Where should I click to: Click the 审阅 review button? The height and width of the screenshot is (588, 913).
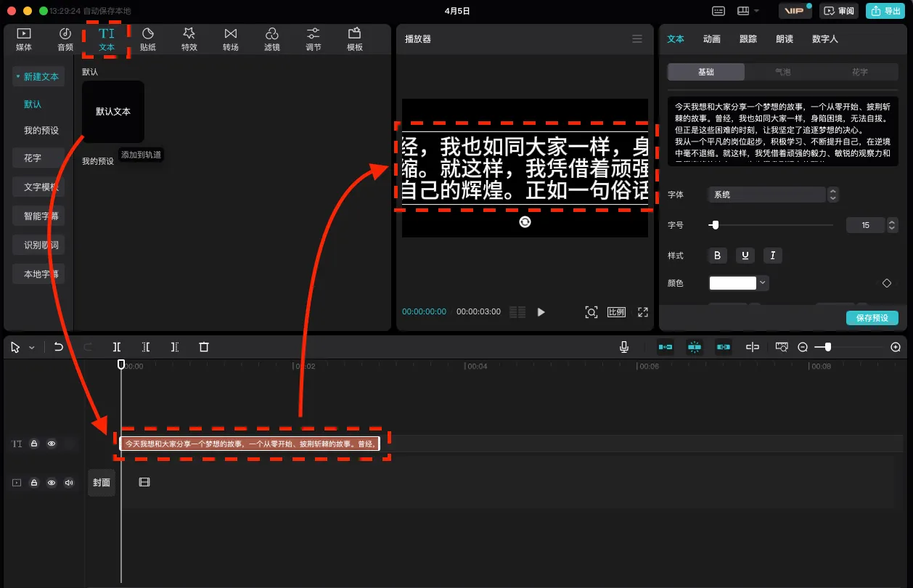[839, 11]
